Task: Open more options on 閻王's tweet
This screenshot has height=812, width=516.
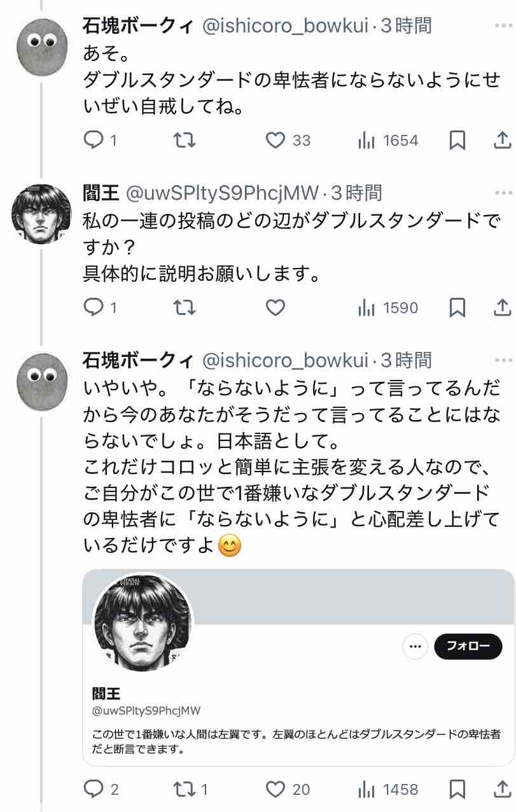Action: tap(503, 192)
